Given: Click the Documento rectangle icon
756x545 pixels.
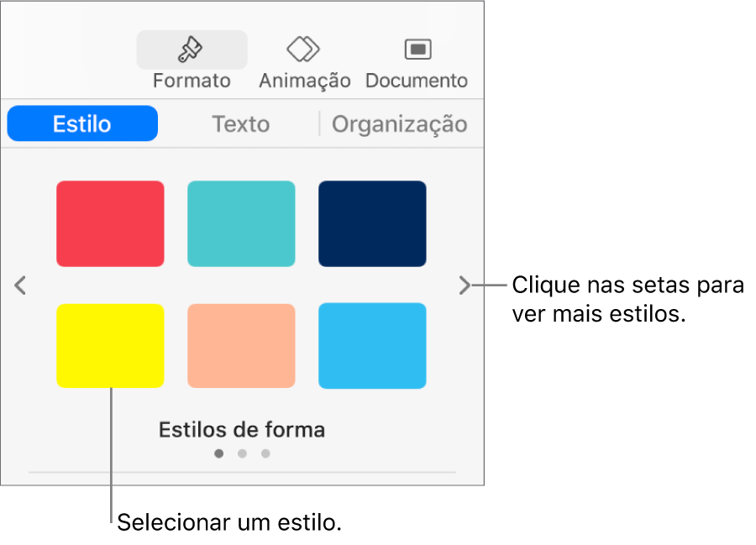Looking at the screenshot, I should tap(417, 50).
